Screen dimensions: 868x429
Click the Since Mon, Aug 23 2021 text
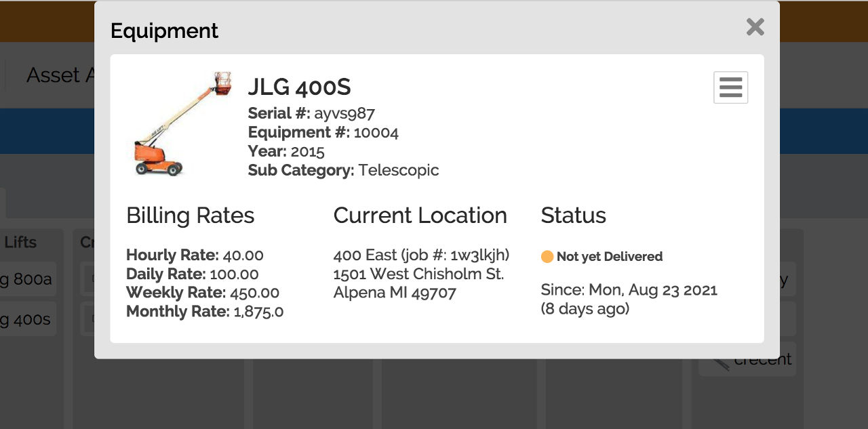click(x=629, y=290)
